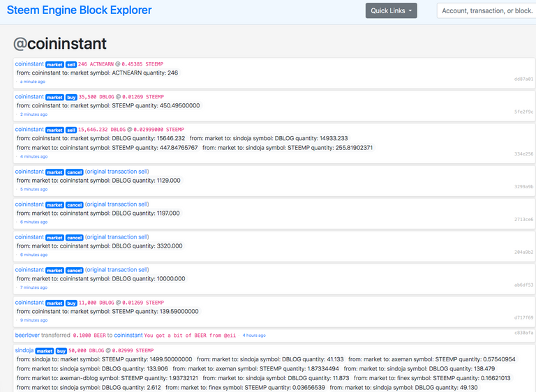Open coininstant link in the 35,500 DBLOG buy row

[x=29, y=97]
